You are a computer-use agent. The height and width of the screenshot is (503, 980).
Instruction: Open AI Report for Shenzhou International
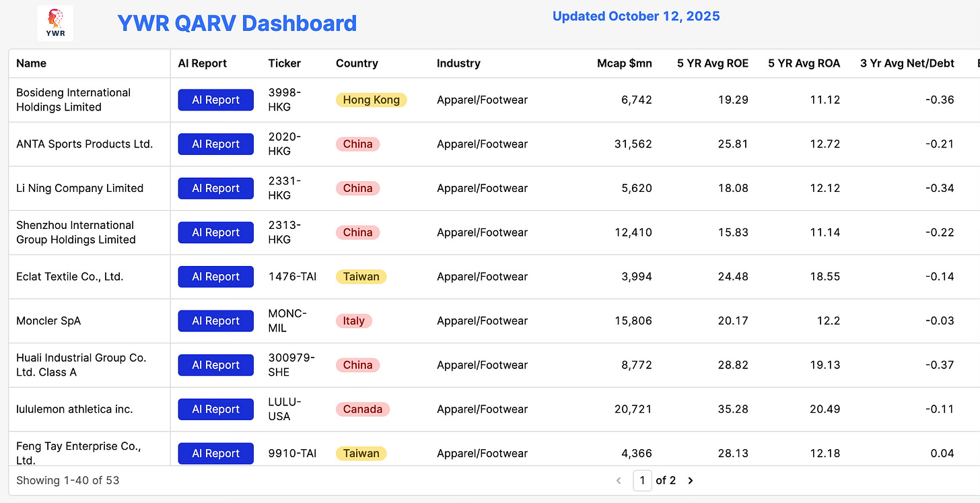(215, 232)
